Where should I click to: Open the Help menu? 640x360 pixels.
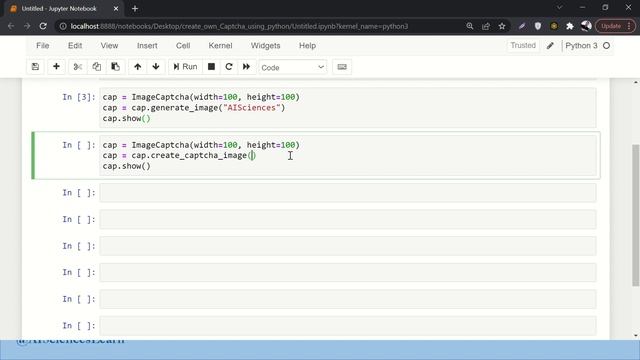click(x=307, y=46)
